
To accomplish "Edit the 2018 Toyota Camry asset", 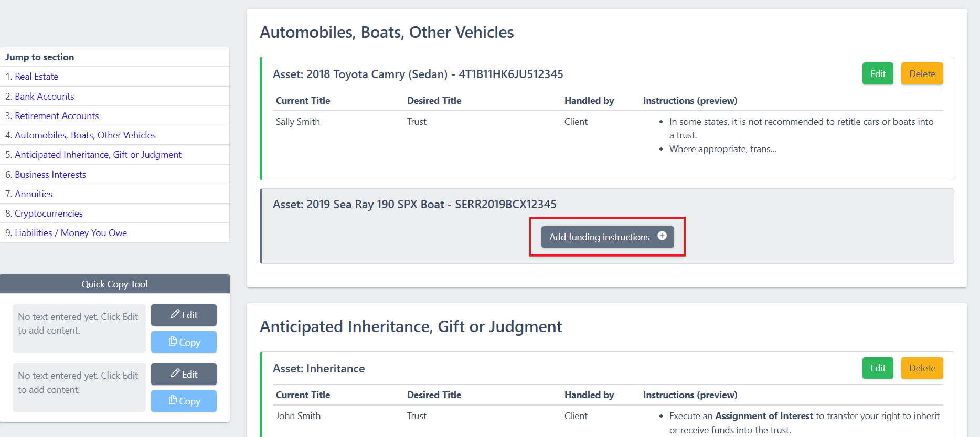I will 878,74.
